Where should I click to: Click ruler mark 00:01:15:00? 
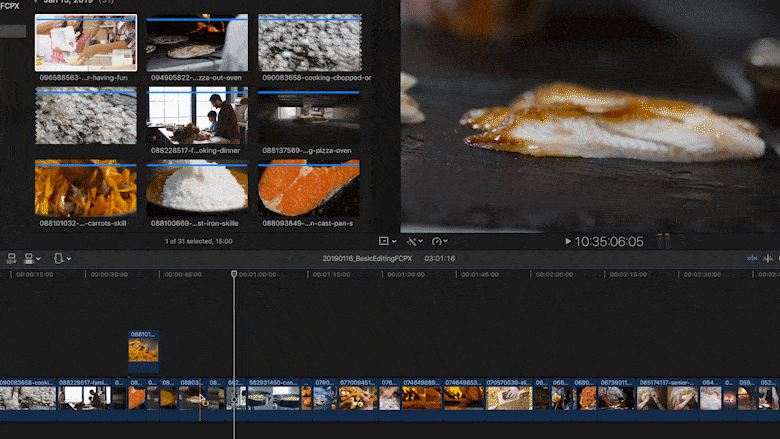pyautogui.click(x=331, y=274)
